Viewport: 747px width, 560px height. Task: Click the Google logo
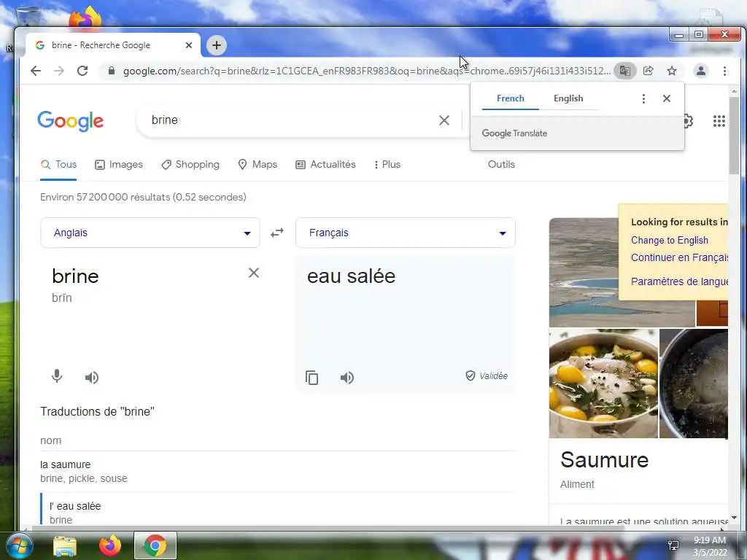click(71, 121)
